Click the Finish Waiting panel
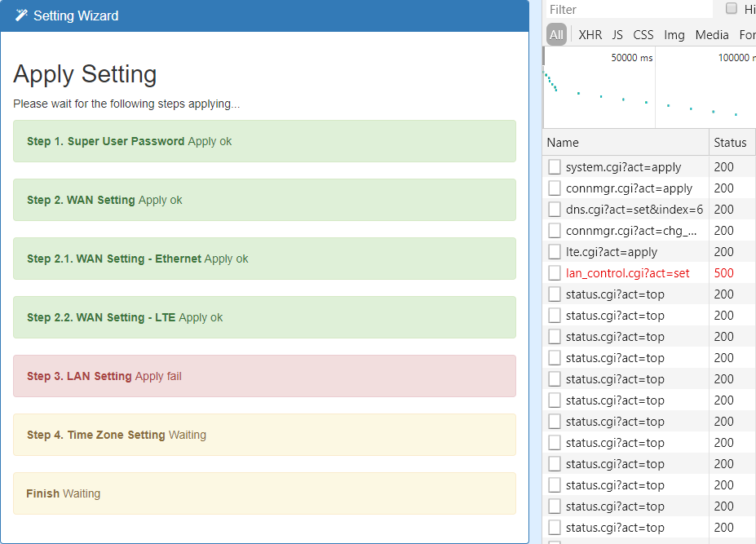The image size is (756, 544). 264,493
